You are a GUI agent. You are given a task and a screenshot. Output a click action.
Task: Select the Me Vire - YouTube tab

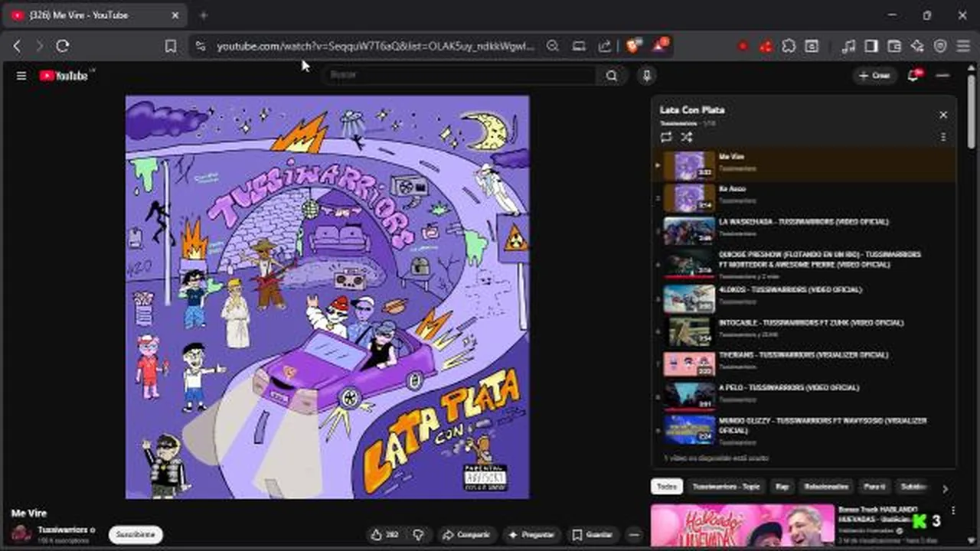click(95, 15)
